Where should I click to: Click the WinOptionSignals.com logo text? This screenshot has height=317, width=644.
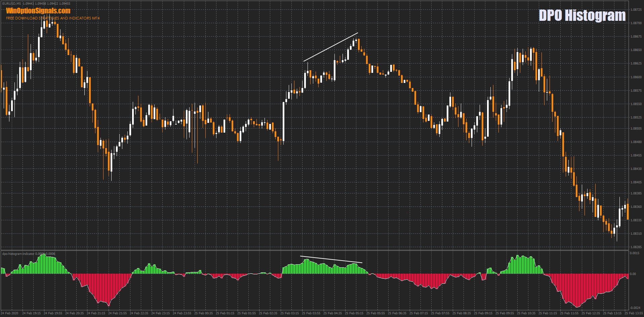(38, 11)
